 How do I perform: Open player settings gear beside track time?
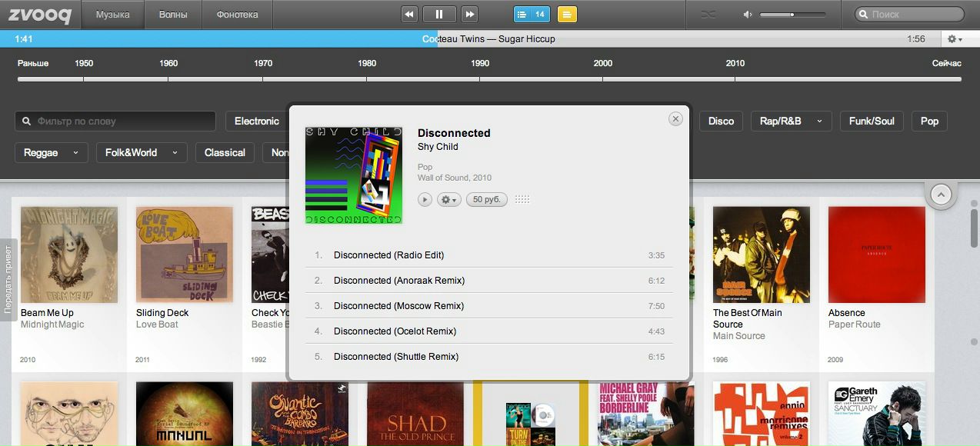955,39
